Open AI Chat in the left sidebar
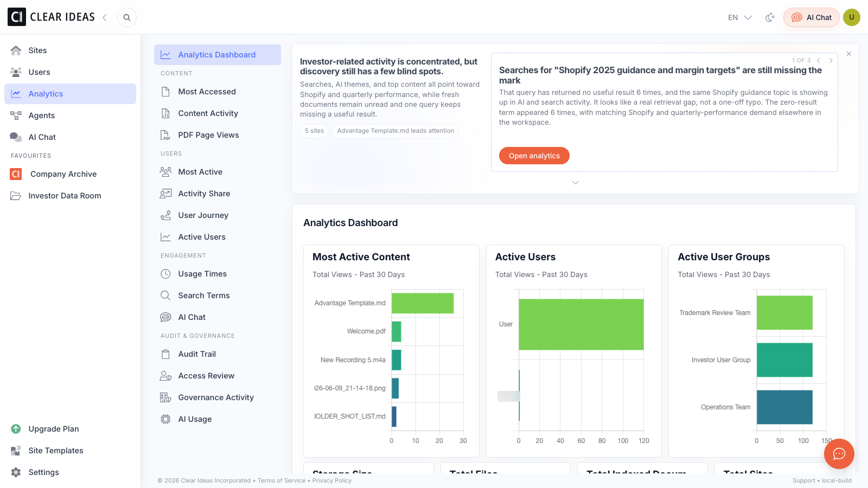Screen dimensions: 868x488 [x=70, y=137]
